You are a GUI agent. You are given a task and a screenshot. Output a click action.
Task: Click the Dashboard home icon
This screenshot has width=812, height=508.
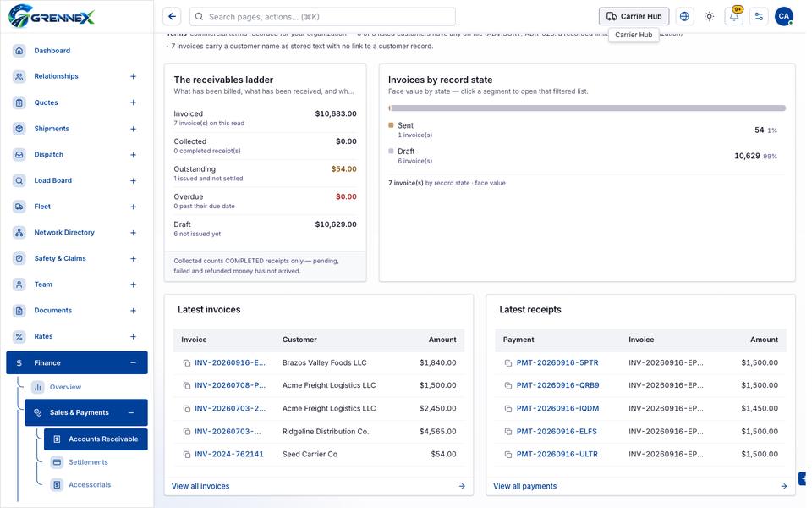pyautogui.click(x=19, y=51)
